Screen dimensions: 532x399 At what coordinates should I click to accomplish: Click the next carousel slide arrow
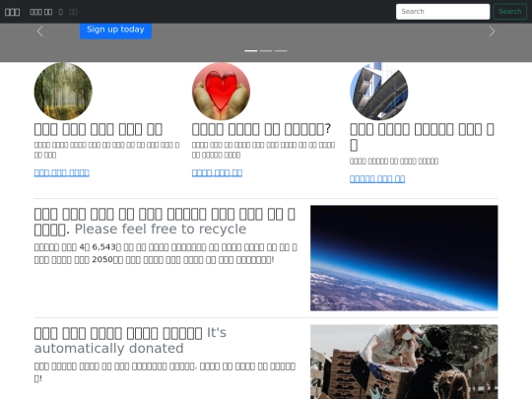(492, 32)
